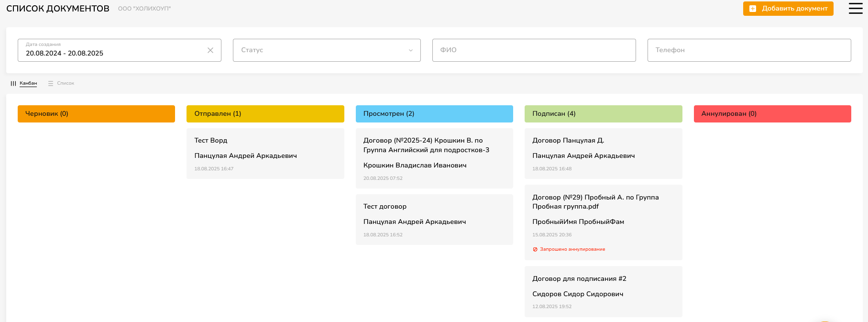
Task: Click the ООО "ХОЛИХОУП" organization name
Action: point(144,9)
